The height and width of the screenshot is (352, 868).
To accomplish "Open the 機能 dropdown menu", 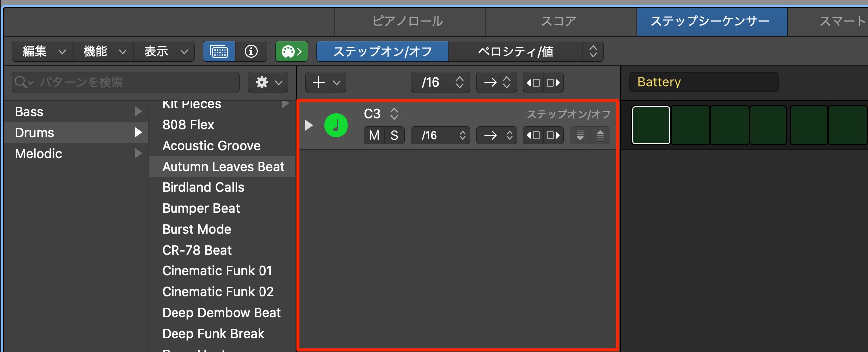I will tap(103, 51).
